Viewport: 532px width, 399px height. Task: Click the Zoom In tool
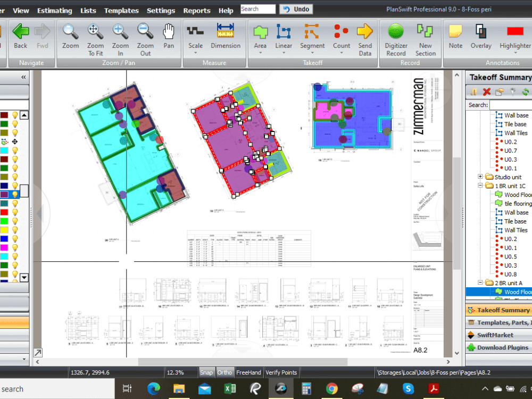pos(120,40)
